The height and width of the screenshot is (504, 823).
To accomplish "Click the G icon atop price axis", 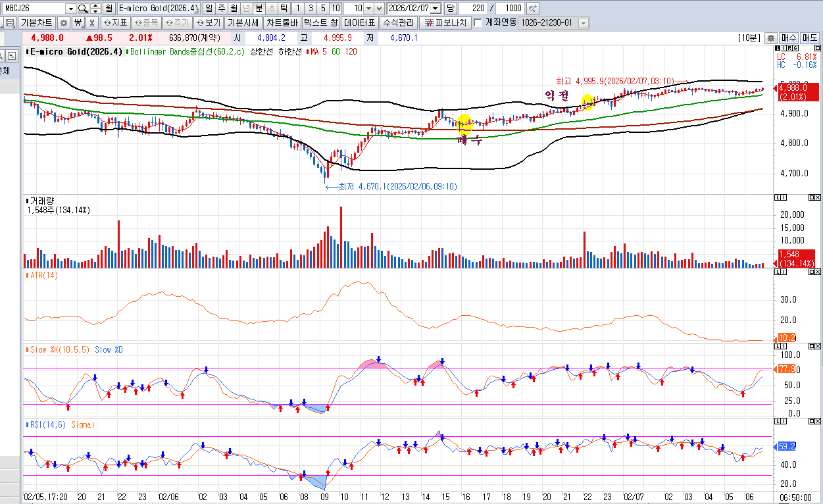I will (796, 49).
